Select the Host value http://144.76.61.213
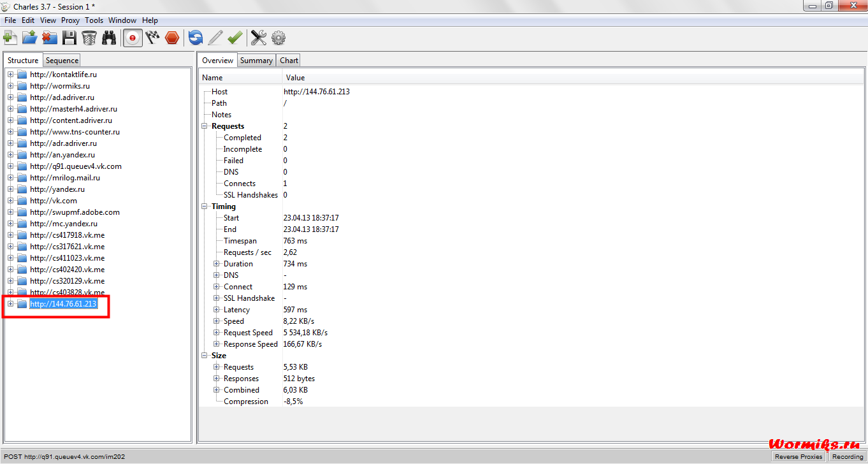The width and height of the screenshot is (868, 464). pos(317,92)
